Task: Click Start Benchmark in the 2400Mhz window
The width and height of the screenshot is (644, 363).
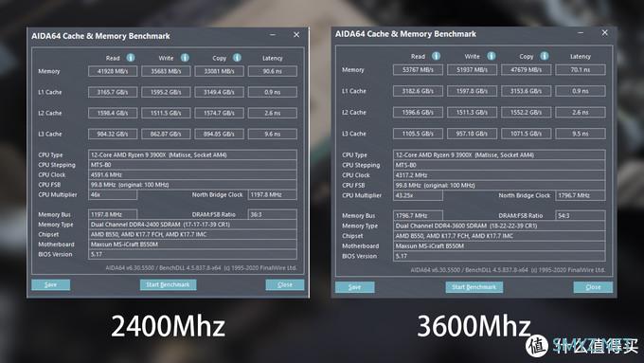Action: 168,284
